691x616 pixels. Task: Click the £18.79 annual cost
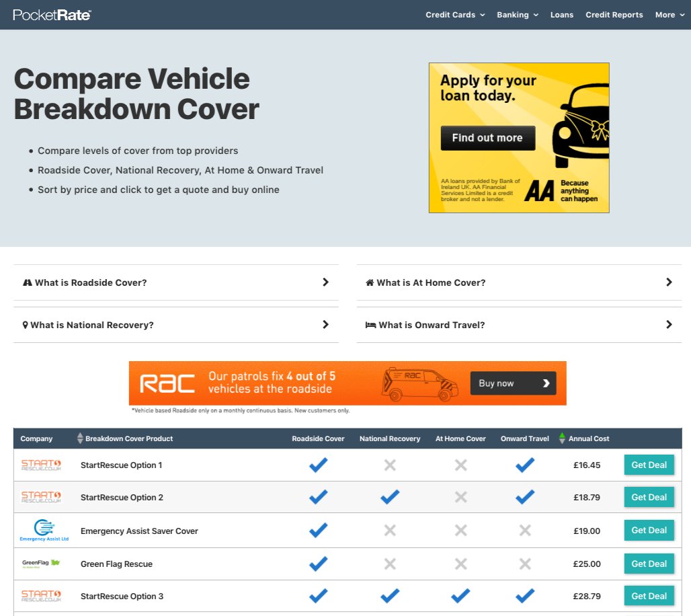pyautogui.click(x=587, y=498)
